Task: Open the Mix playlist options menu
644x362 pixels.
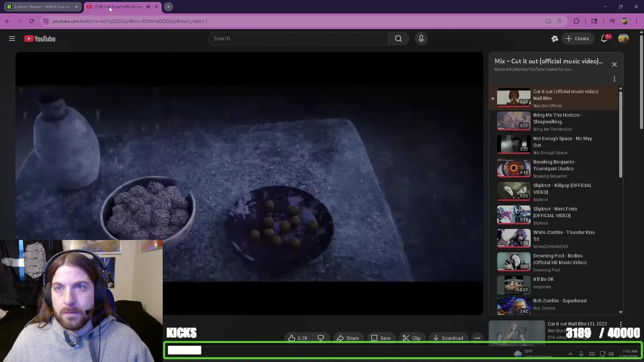Action: [614, 79]
